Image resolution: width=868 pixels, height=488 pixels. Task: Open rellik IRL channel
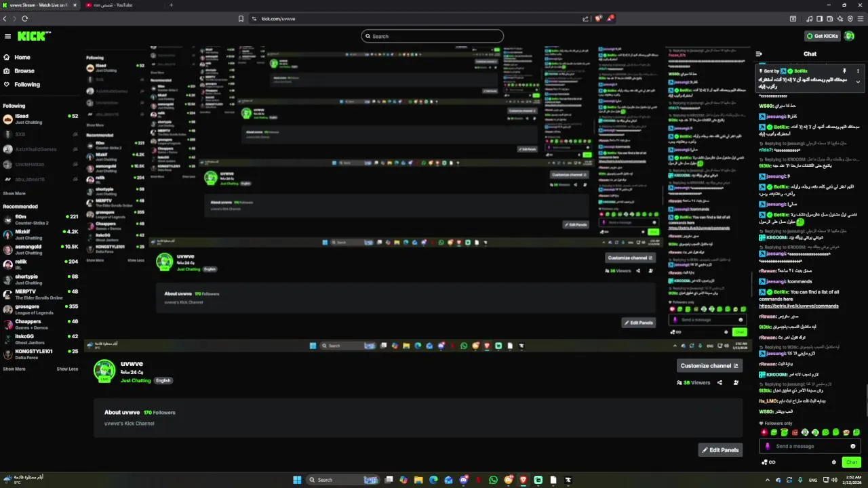tap(41, 264)
